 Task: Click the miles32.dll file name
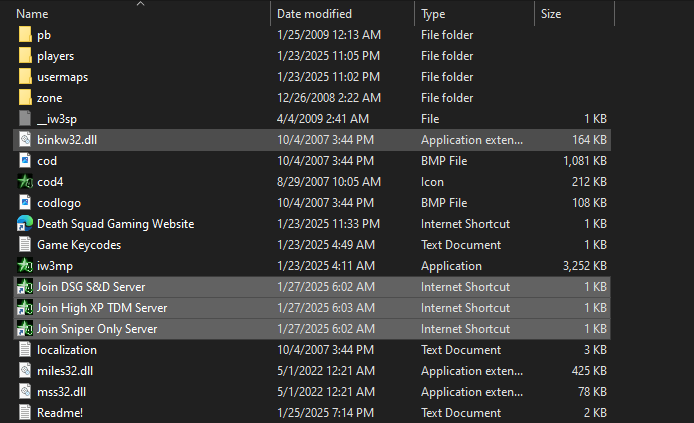coord(65,371)
